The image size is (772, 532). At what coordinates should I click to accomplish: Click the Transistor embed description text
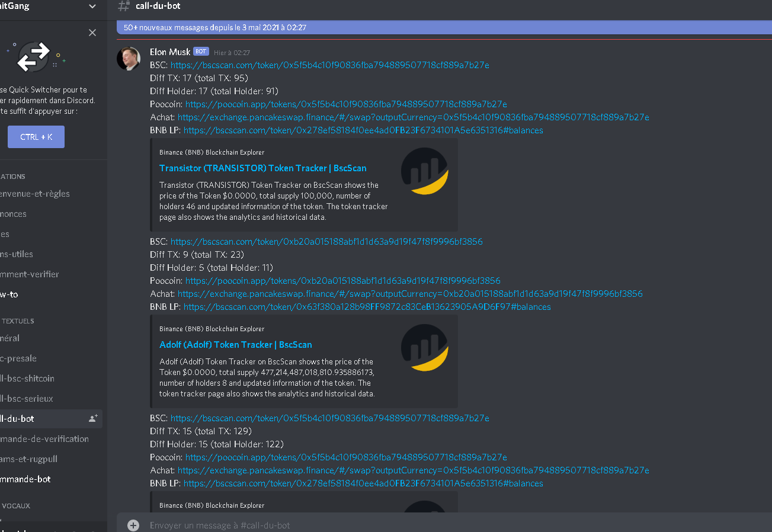coord(274,201)
